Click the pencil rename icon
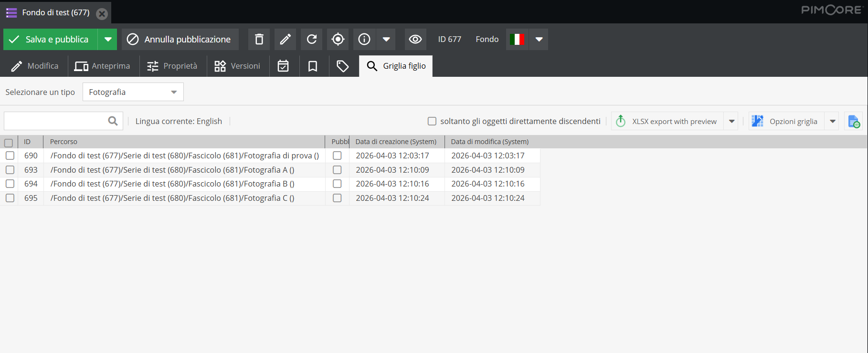 click(285, 39)
